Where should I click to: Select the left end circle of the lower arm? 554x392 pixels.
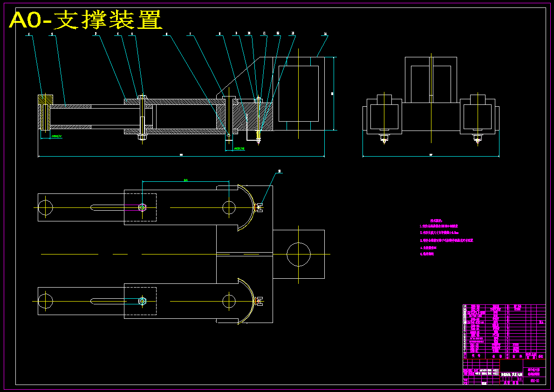click(x=46, y=301)
